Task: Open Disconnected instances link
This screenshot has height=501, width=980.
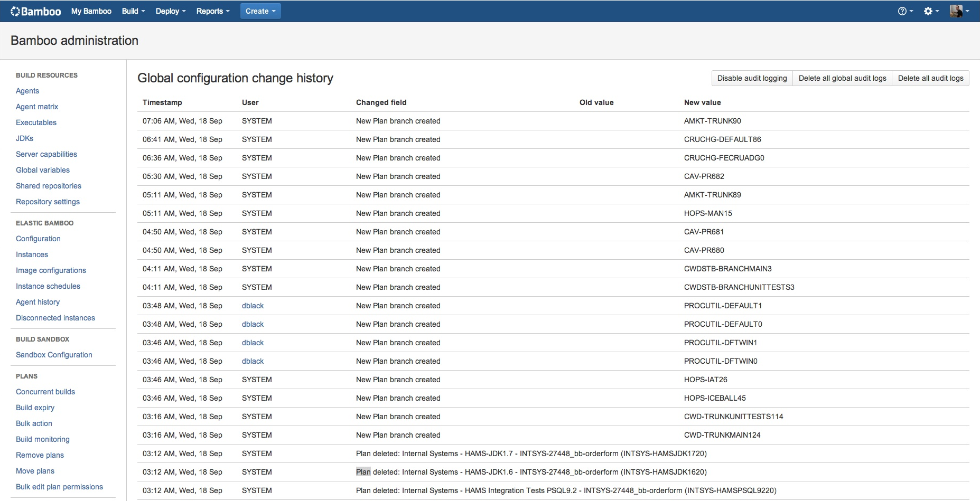Action: [55, 318]
